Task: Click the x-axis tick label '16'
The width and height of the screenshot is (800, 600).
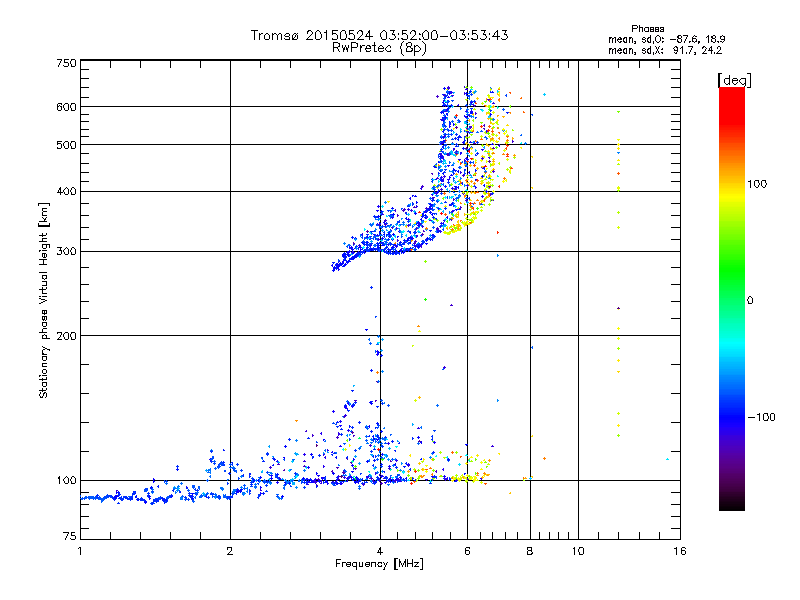Action: click(680, 551)
